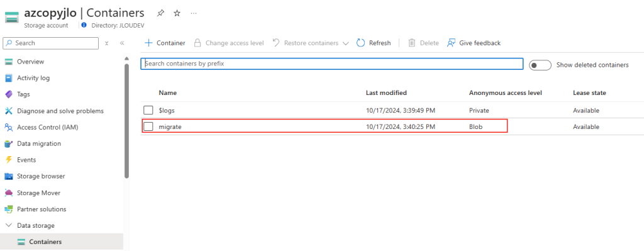The height and width of the screenshot is (251, 644).
Task: Collapse the Data storage section
Action: [x=9, y=226]
